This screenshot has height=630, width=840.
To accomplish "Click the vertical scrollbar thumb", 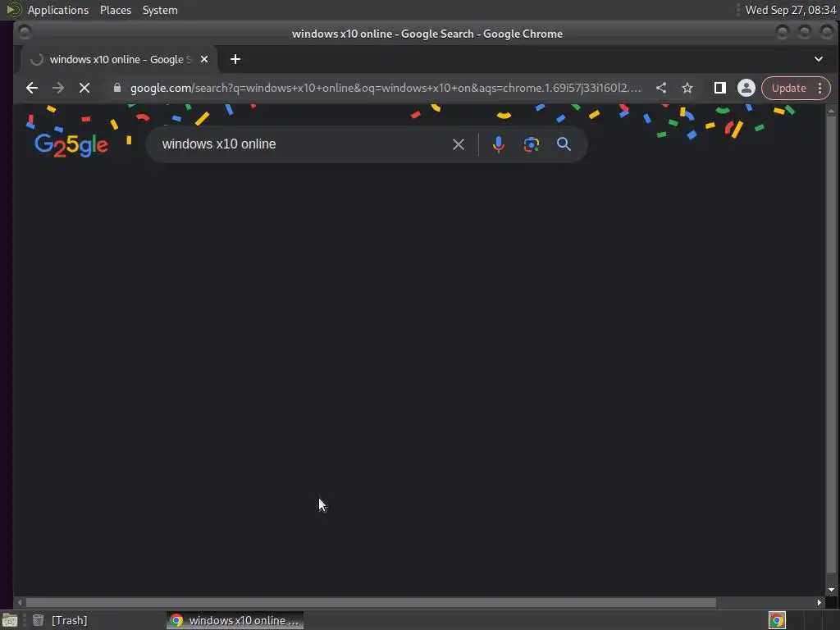I will pos(831,345).
